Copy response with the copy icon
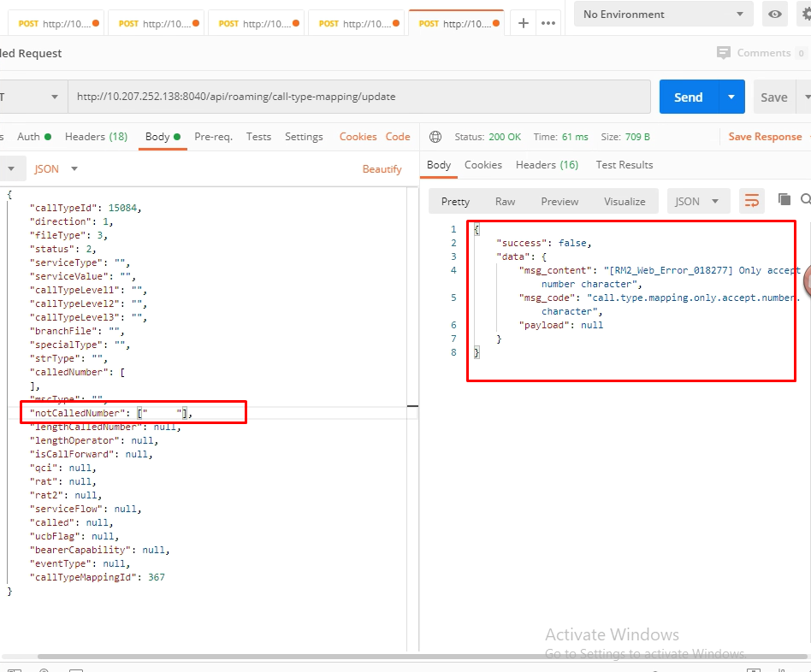The image size is (811, 672). coord(784,200)
